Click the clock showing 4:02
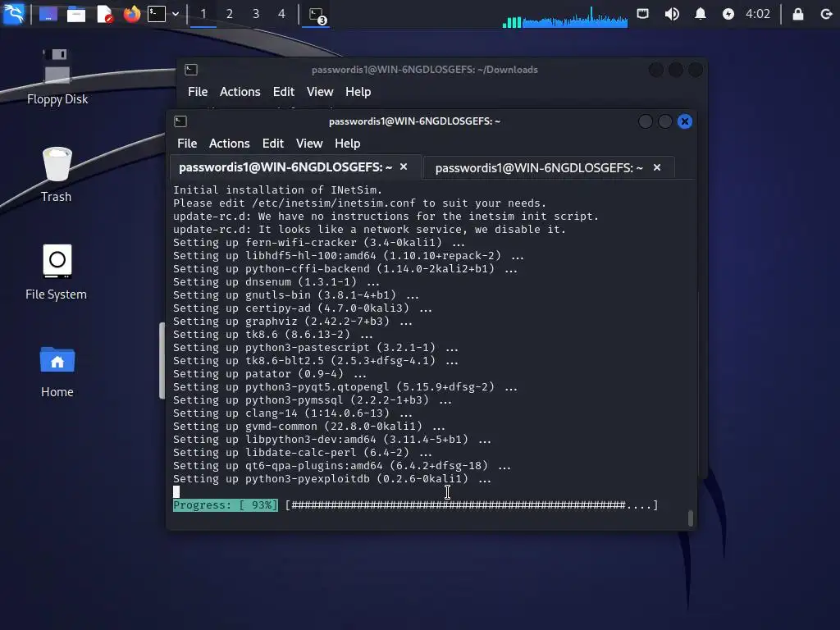 point(757,14)
